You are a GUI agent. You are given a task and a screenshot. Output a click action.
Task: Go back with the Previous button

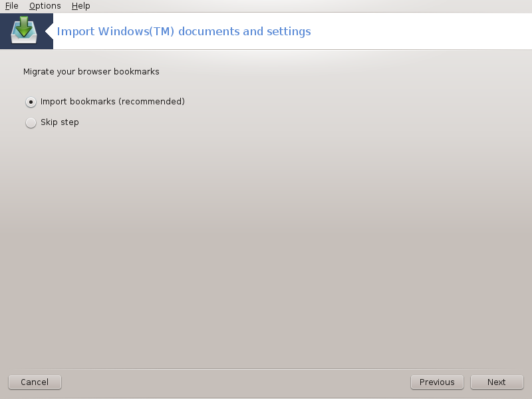pos(437,382)
